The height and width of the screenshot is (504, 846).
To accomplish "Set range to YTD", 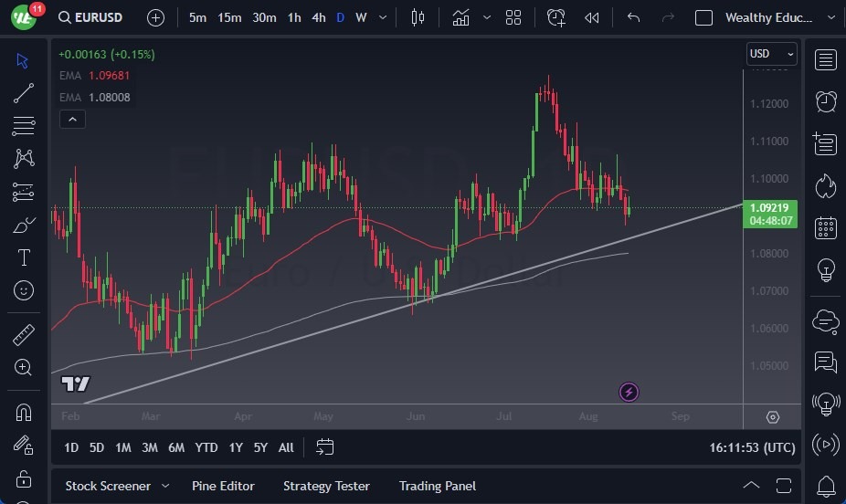I will (x=206, y=447).
